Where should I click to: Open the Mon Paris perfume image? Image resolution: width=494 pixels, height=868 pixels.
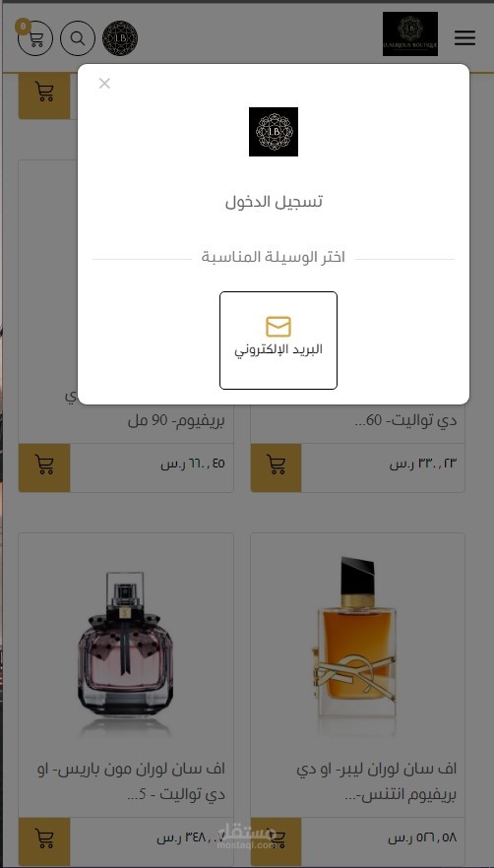[126, 648]
